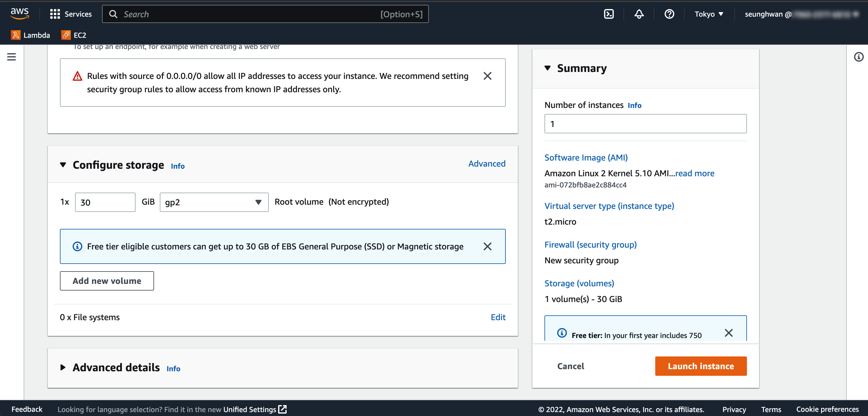868x416 pixels.
Task: Expand the Advanced details section
Action: pos(63,367)
